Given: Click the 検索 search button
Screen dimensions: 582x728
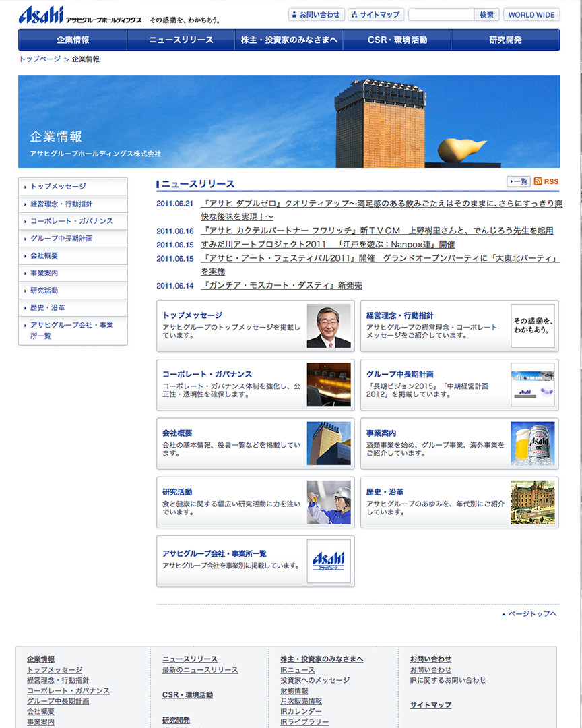Looking at the screenshot, I should pyautogui.click(x=486, y=14).
